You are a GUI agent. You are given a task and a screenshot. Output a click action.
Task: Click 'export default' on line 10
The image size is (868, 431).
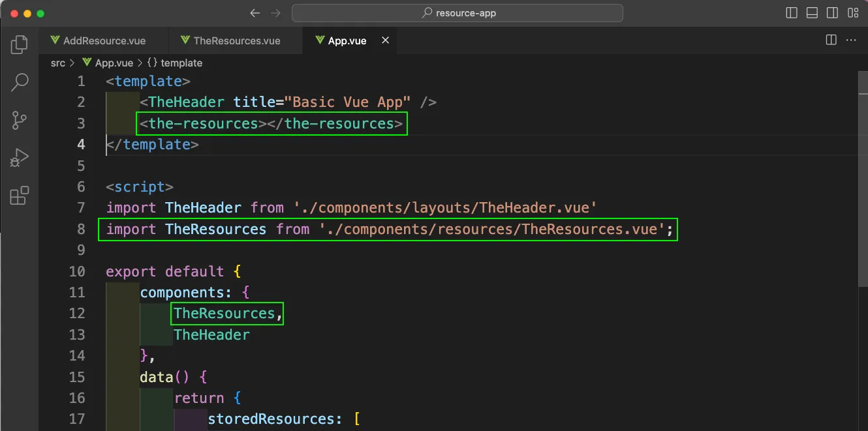165,271
